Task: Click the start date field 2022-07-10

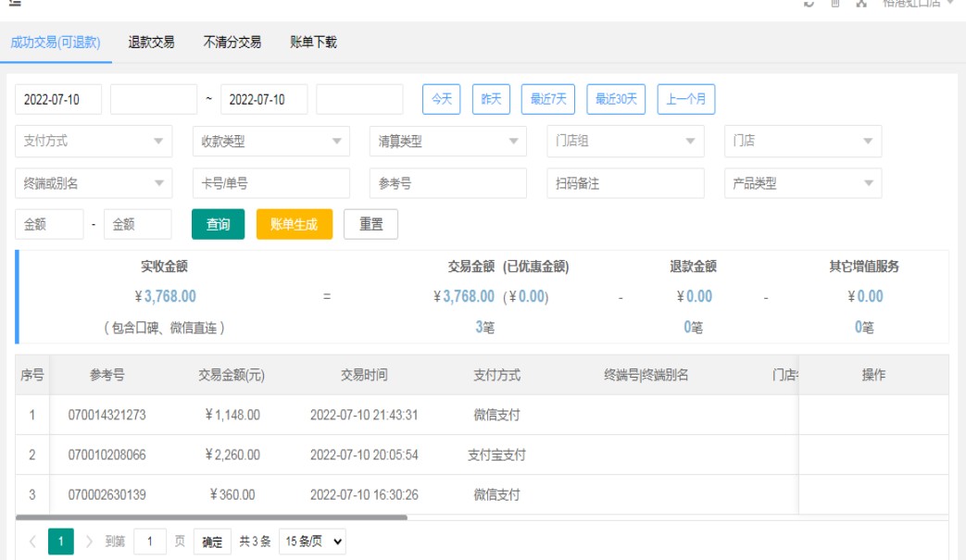Action: point(58,99)
